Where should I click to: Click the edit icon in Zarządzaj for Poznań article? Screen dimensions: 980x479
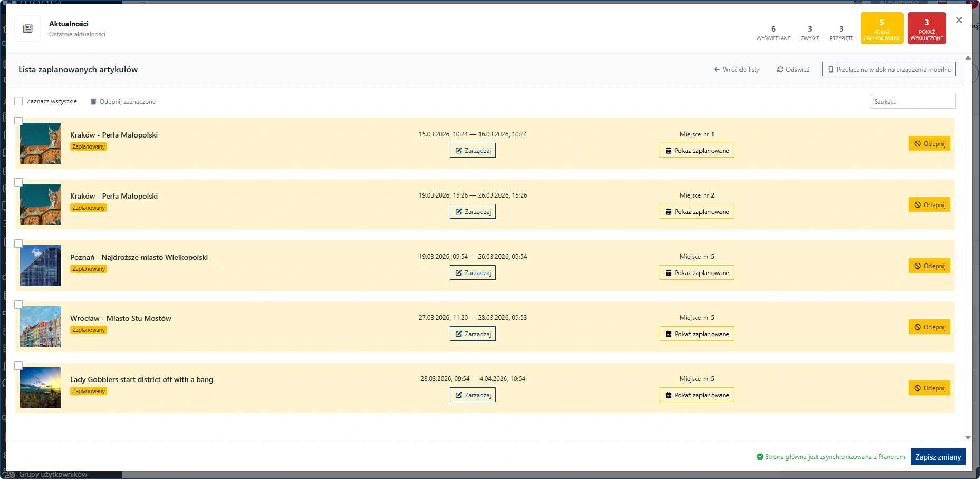(458, 273)
